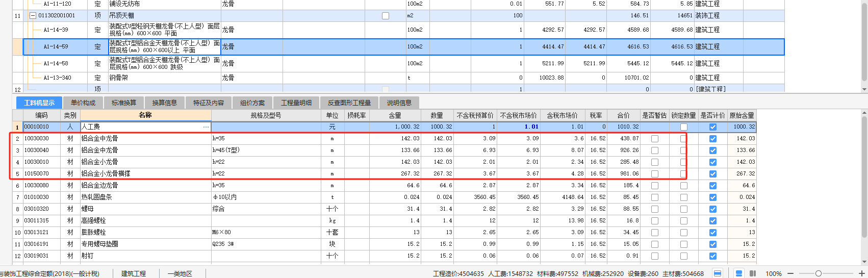Click the 铝合金小龙骨横撑 name cell
Screen dimensions: 868x278
pos(145,174)
